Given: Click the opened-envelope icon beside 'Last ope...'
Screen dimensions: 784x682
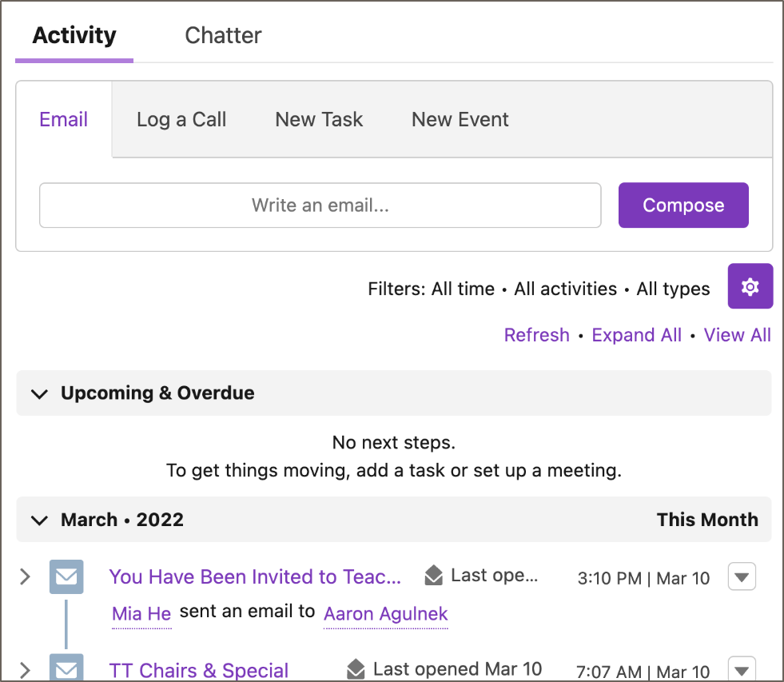Looking at the screenshot, I should pos(433,576).
